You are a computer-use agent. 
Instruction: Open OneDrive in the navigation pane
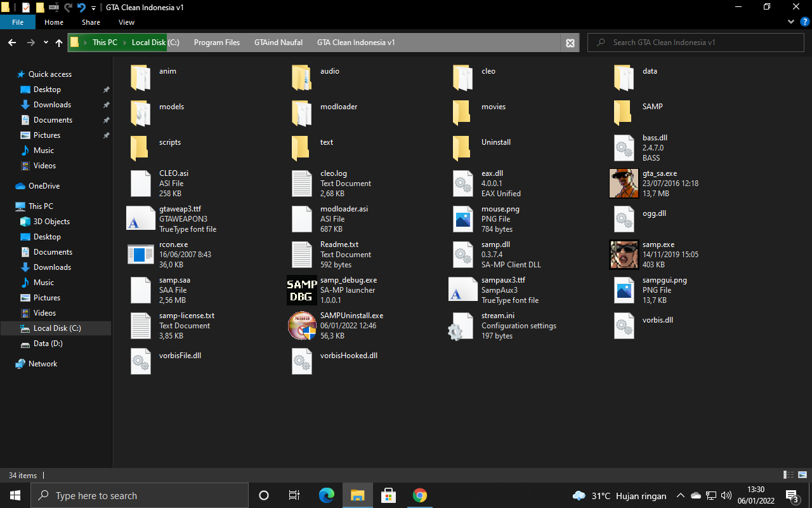[x=44, y=186]
